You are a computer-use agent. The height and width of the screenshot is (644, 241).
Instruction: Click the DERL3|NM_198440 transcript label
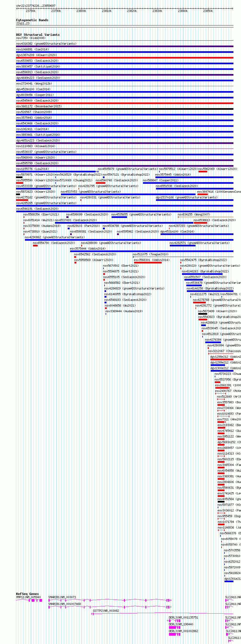[181, 624]
